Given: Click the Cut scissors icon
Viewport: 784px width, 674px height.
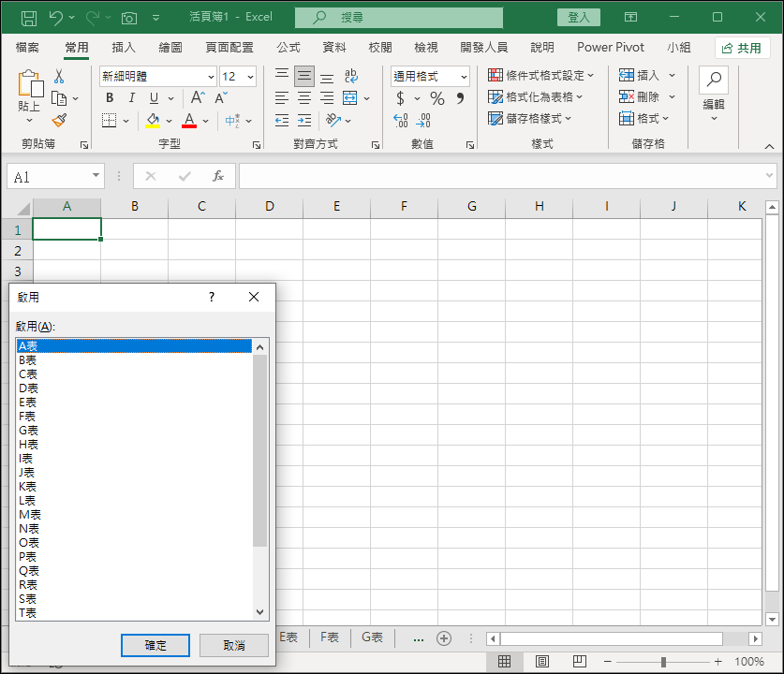Looking at the screenshot, I should pyautogui.click(x=59, y=76).
